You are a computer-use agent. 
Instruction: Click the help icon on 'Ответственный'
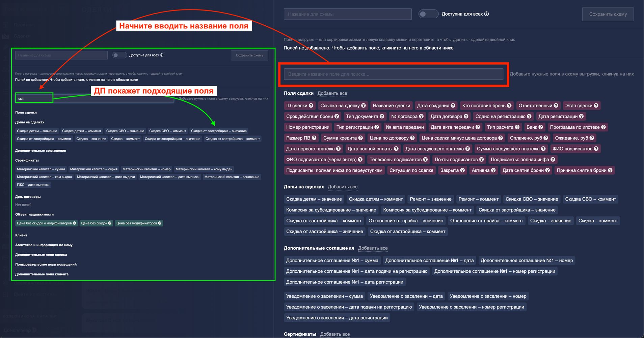(x=556, y=105)
